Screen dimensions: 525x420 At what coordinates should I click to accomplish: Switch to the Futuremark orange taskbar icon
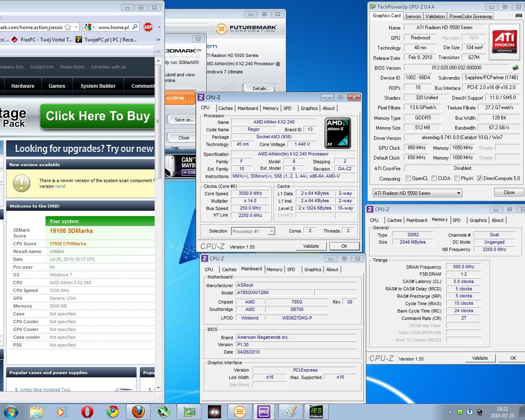pos(240,412)
